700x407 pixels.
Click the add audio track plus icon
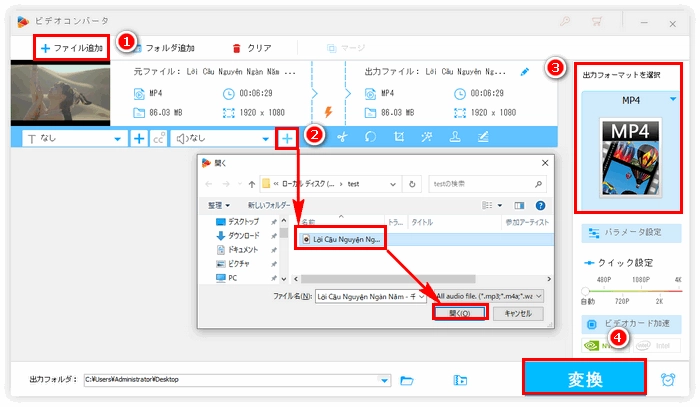[287, 137]
